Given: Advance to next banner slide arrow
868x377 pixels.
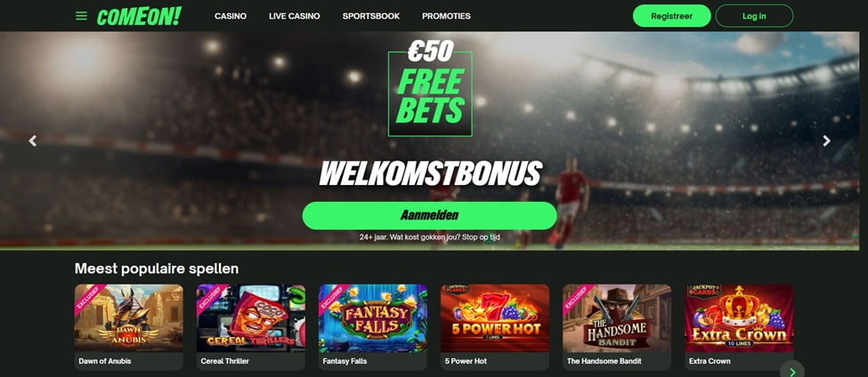Looking at the screenshot, I should (x=826, y=141).
